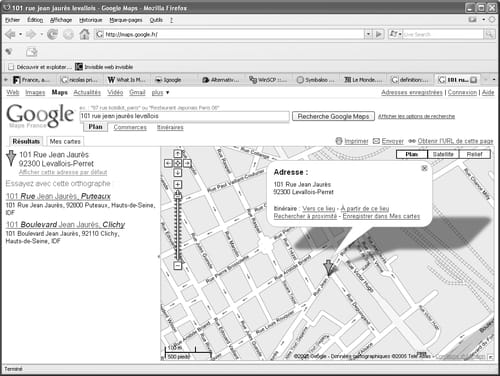Click the center map control icon
The image size is (500, 376).
click(178, 163)
